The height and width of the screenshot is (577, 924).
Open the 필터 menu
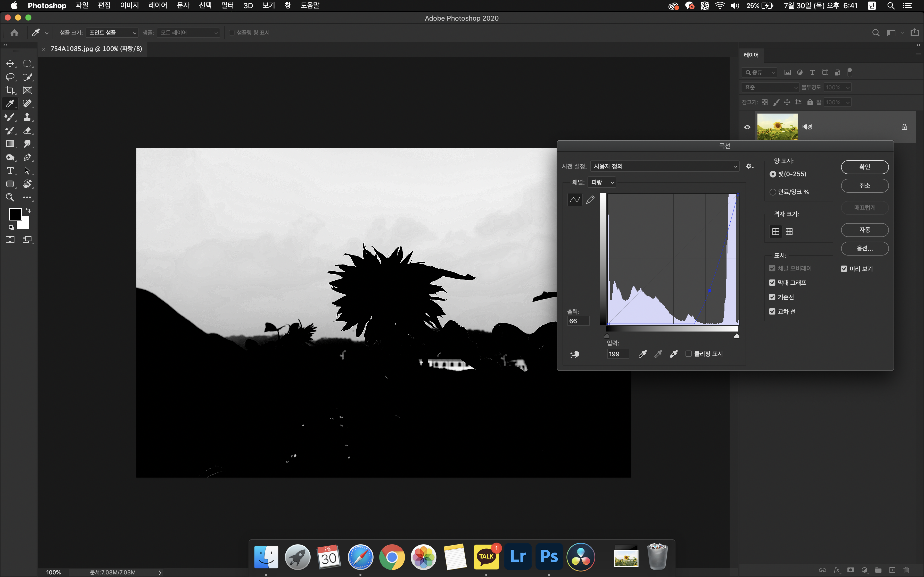(x=227, y=5)
